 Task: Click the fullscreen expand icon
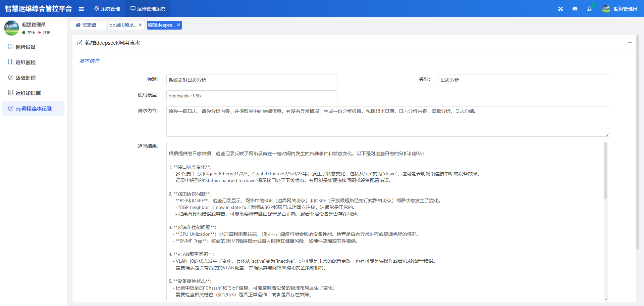click(560, 9)
